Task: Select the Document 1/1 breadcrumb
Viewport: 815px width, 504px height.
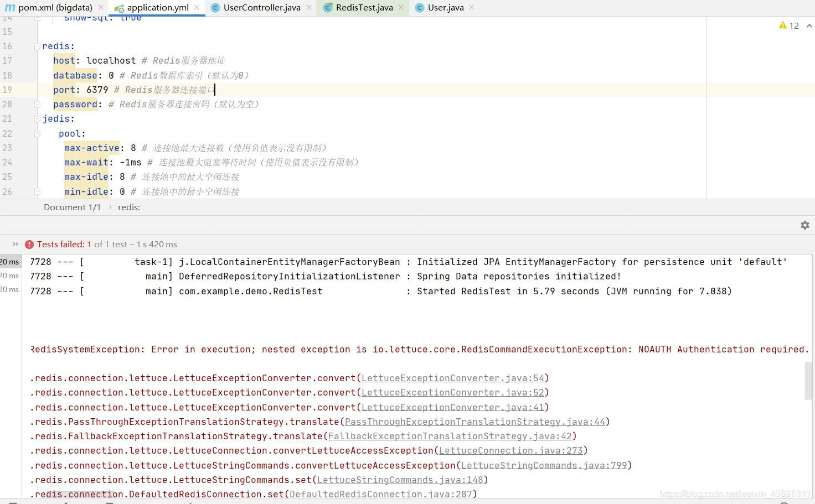Action: pyautogui.click(x=72, y=207)
